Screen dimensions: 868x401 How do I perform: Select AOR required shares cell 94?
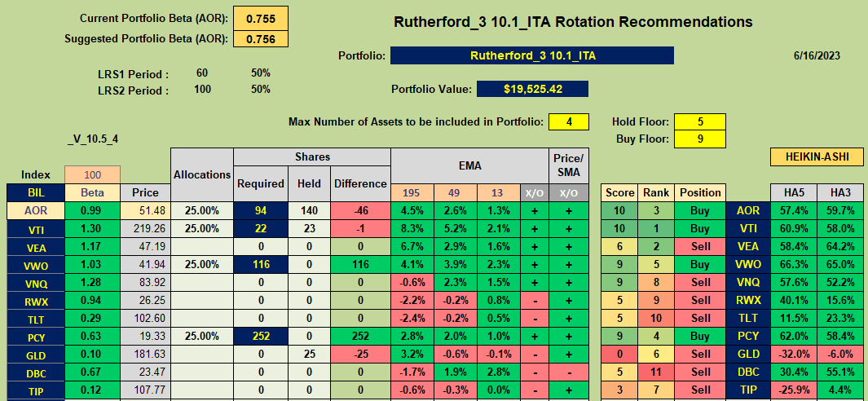coord(261,211)
